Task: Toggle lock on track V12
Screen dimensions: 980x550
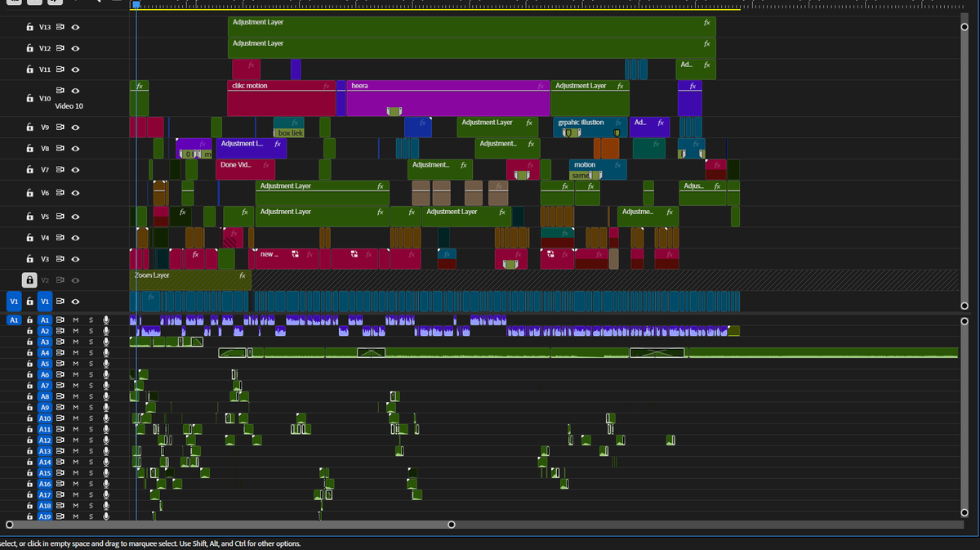Action: coord(29,48)
